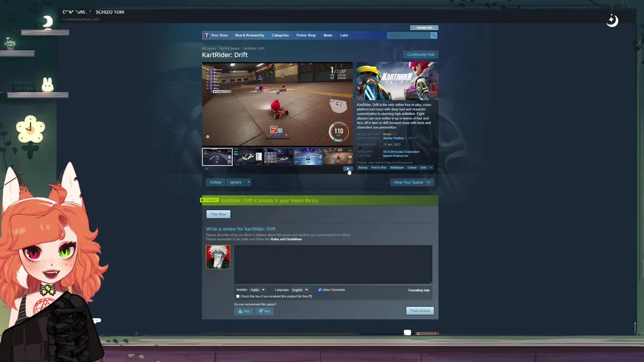The width and height of the screenshot is (644, 362).
Task: Open NEXON Korea Corporation developer page
Action: (x=401, y=152)
